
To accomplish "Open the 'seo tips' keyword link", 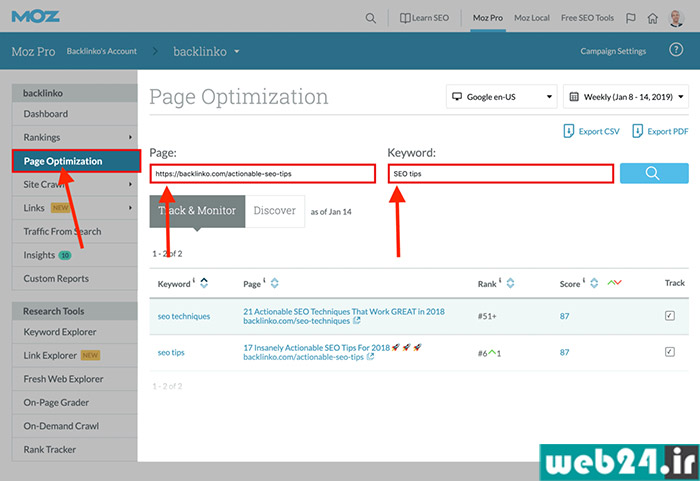I will (x=171, y=352).
